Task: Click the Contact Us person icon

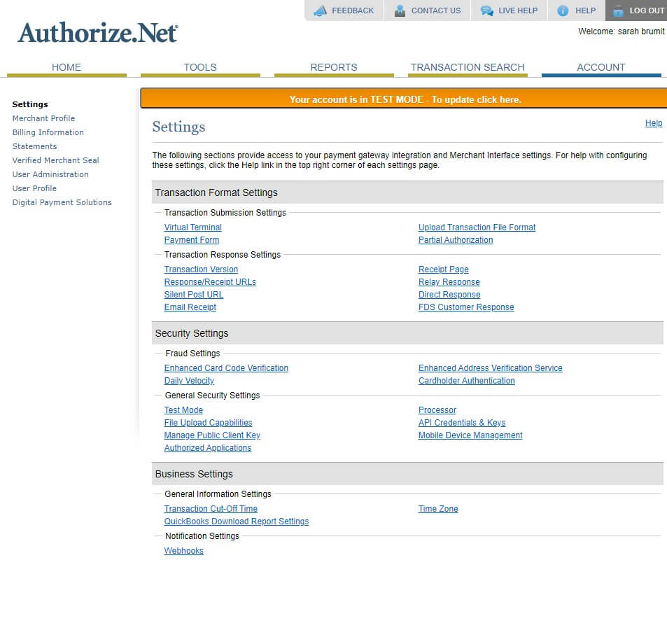Action: pos(400,10)
